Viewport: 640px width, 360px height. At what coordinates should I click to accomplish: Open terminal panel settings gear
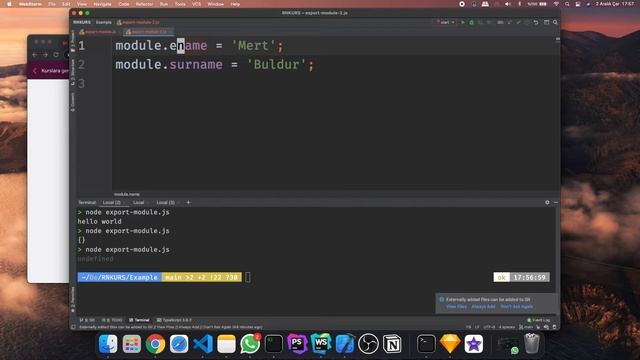coord(547,202)
